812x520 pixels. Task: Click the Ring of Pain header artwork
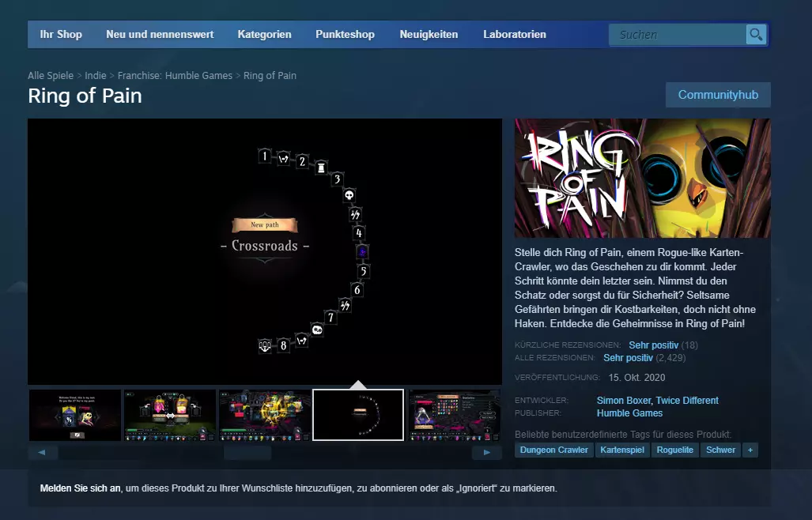[x=643, y=178]
